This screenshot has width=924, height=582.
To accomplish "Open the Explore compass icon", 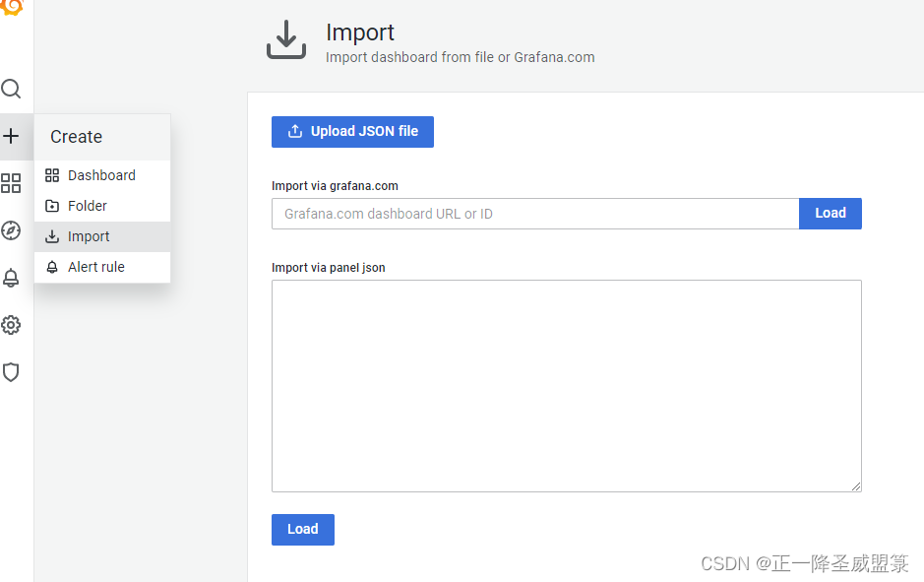I will (11, 230).
